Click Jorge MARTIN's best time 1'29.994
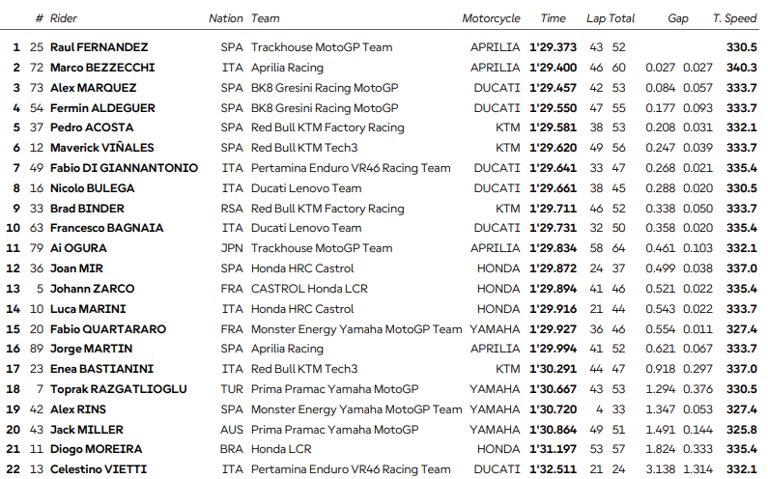Screen dimensions: 768x479 552,349
